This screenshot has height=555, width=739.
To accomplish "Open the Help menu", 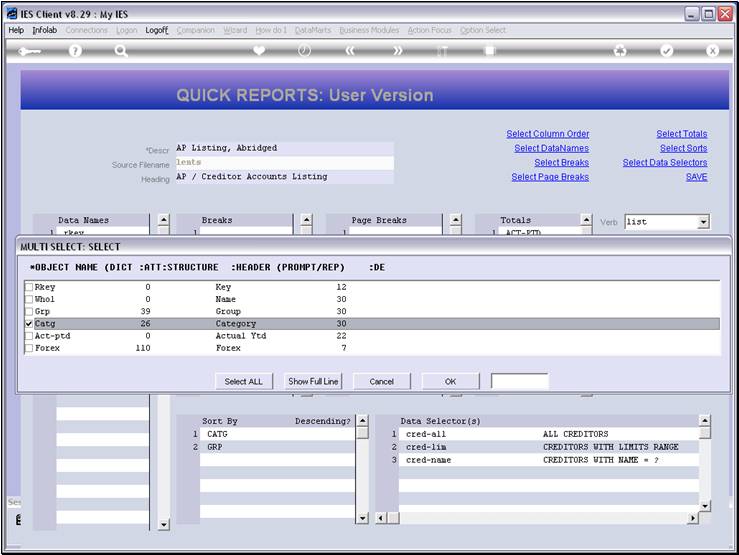I will tap(16, 30).
